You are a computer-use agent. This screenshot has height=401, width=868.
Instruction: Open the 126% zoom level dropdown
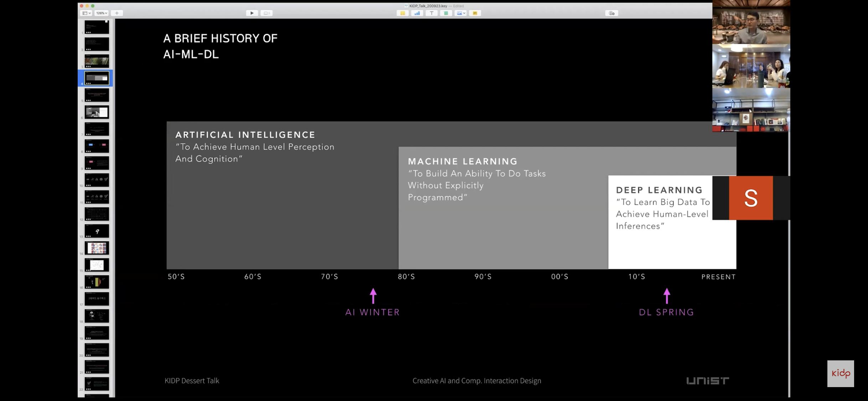click(x=102, y=13)
